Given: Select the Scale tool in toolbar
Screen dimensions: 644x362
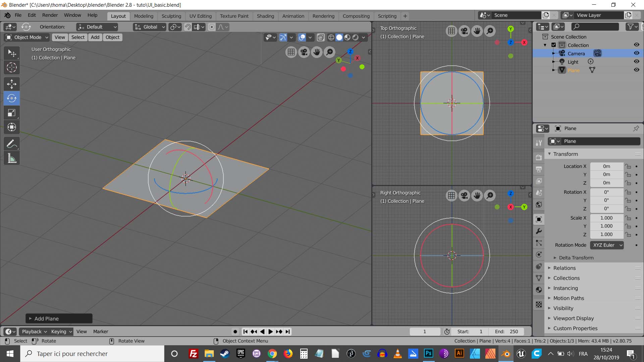Looking at the screenshot, I should tap(12, 113).
